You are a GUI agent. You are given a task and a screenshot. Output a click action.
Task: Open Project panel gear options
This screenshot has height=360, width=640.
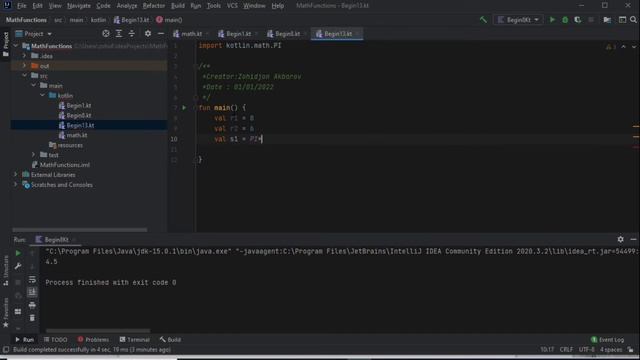click(148, 34)
